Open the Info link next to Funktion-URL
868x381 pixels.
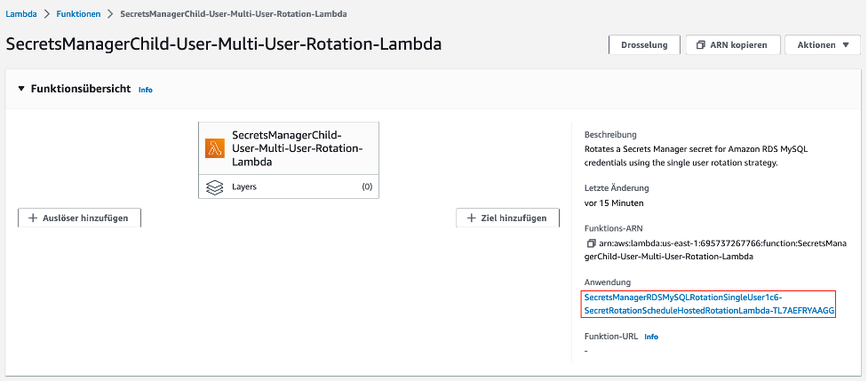[651, 337]
